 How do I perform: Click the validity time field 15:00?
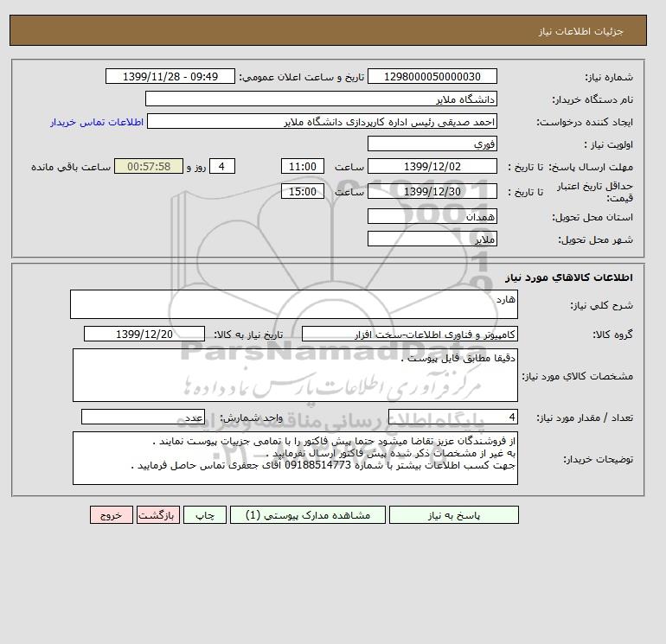[303, 191]
